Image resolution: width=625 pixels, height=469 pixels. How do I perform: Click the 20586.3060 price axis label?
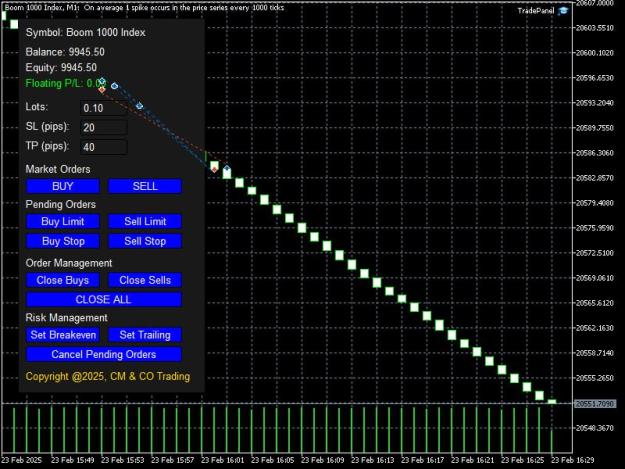pos(595,153)
